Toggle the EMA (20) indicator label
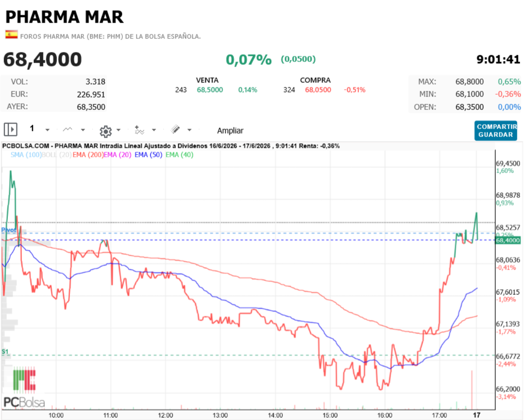 pyautogui.click(x=118, y=154)
